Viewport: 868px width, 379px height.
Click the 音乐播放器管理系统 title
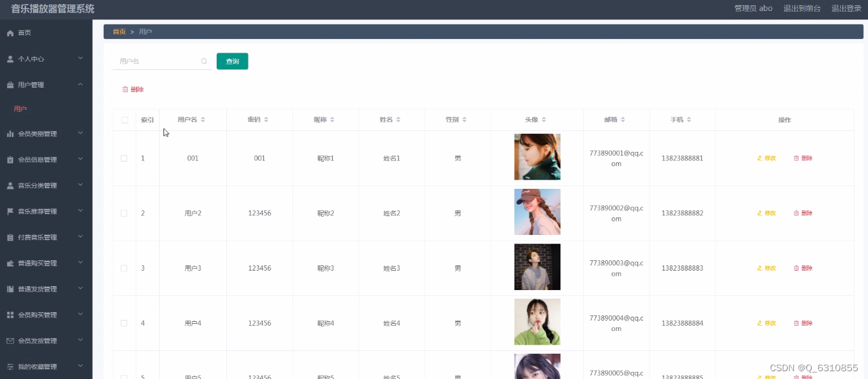pos(53,8)
